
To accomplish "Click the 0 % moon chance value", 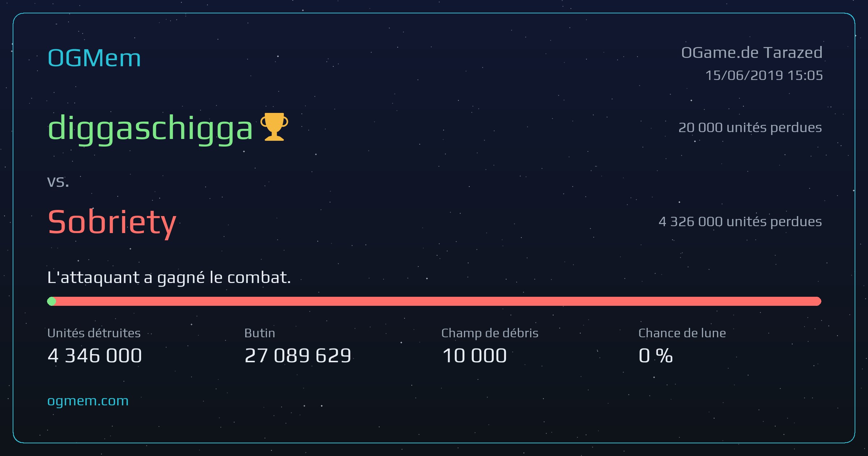I will (656, 355).
